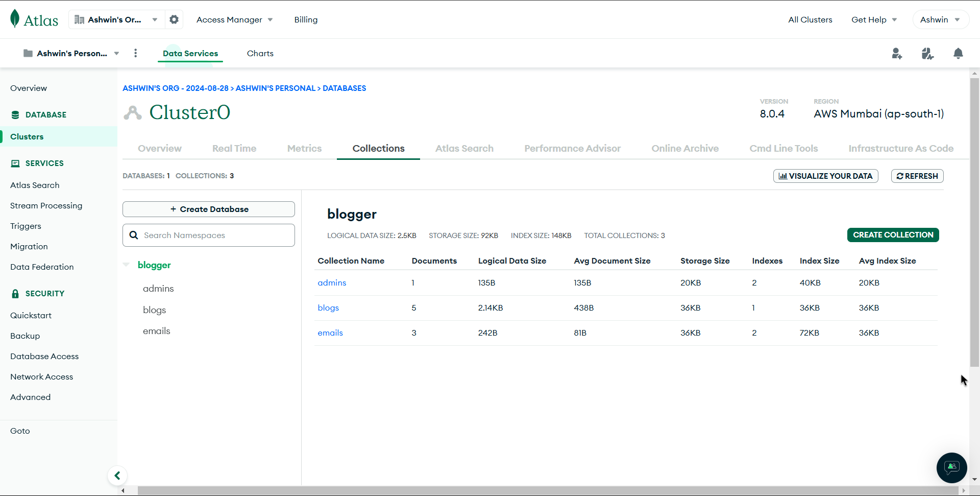Open Overview in sidebar
The image size is (980, 496).
29,88
